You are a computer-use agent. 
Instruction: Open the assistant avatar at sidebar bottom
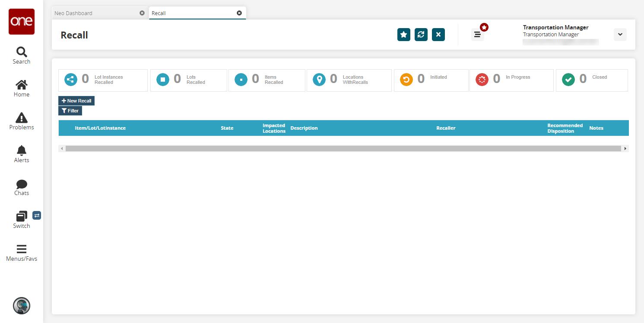pyautogui.click(x=21, y=306)
